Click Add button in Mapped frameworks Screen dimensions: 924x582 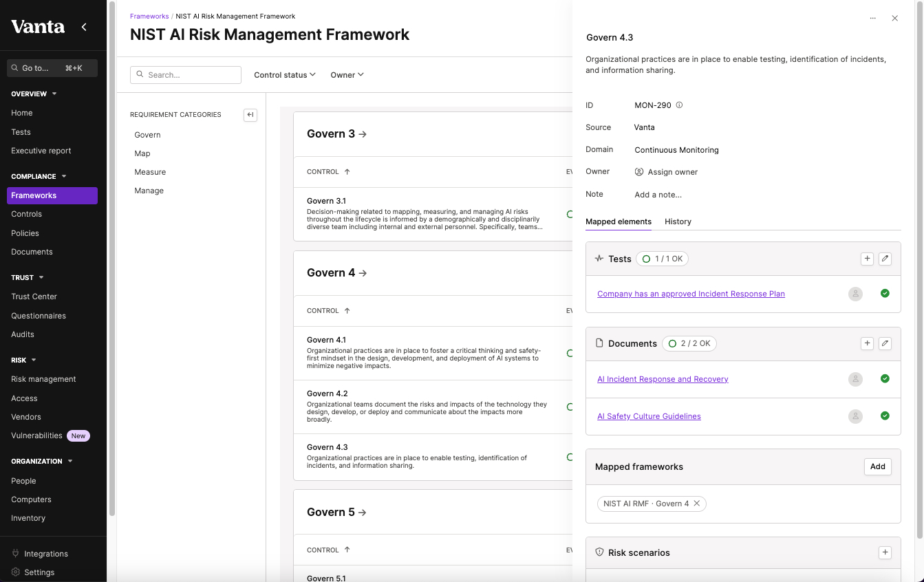tap(877, 466)
